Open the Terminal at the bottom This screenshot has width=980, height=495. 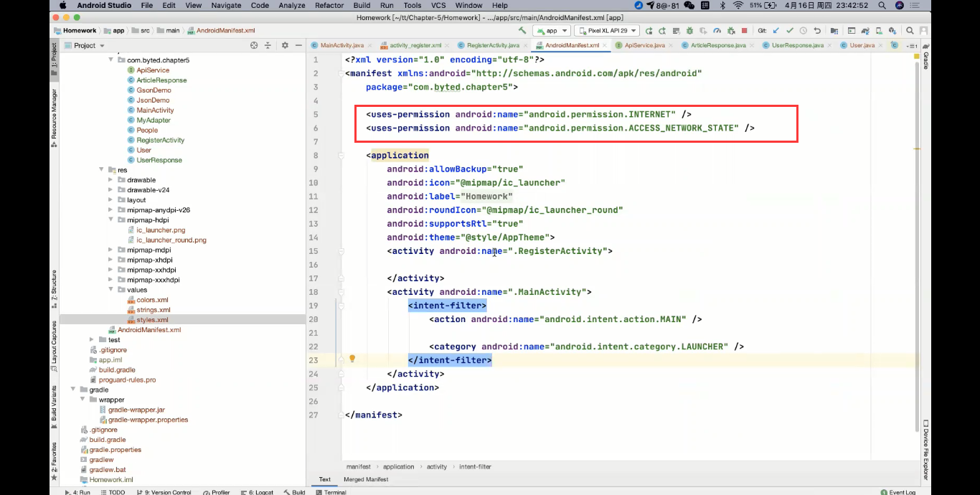coord(332,492)
